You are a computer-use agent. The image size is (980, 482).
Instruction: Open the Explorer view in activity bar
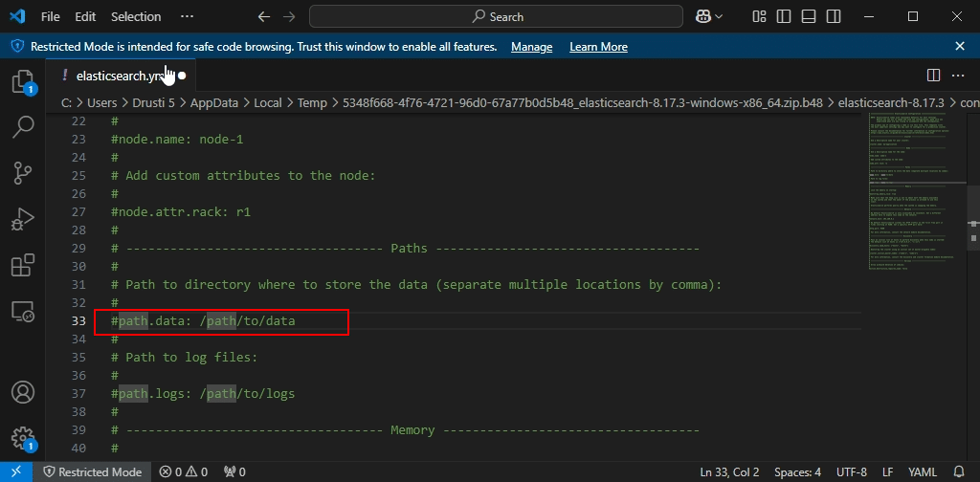click(22, 81)
